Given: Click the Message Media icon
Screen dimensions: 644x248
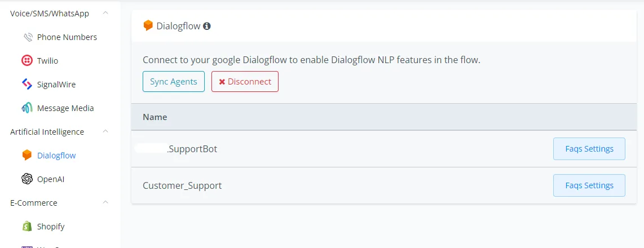Looking at the screenshot, I should (x=27, y=108).
